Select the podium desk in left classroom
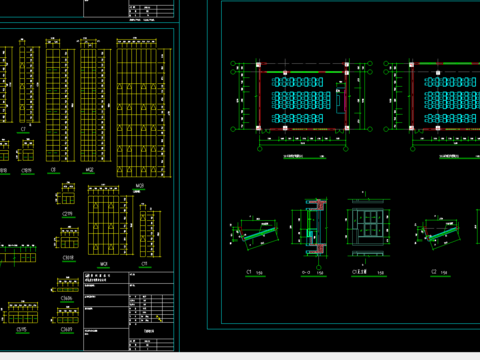 point(340,99)
